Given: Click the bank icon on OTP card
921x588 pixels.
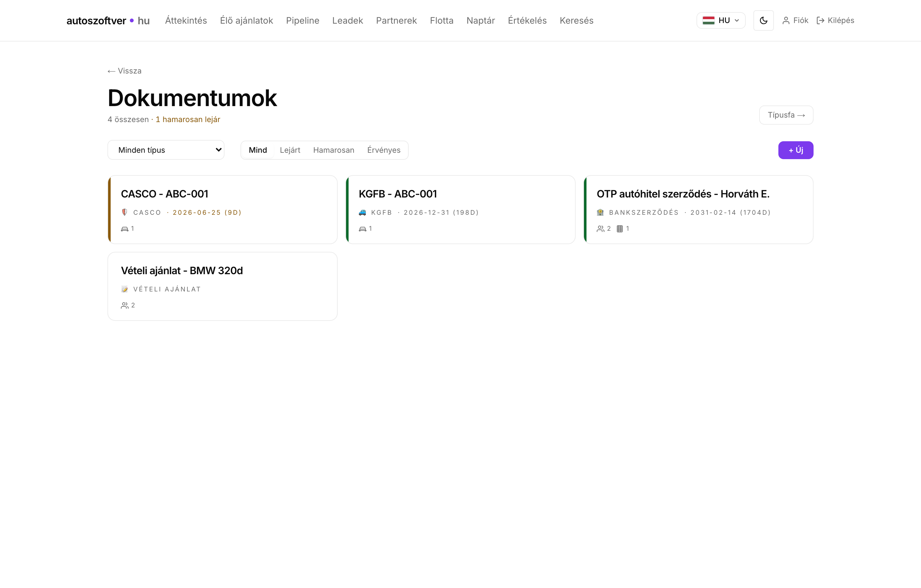Looking at the screenshot, I should [601, 212].
